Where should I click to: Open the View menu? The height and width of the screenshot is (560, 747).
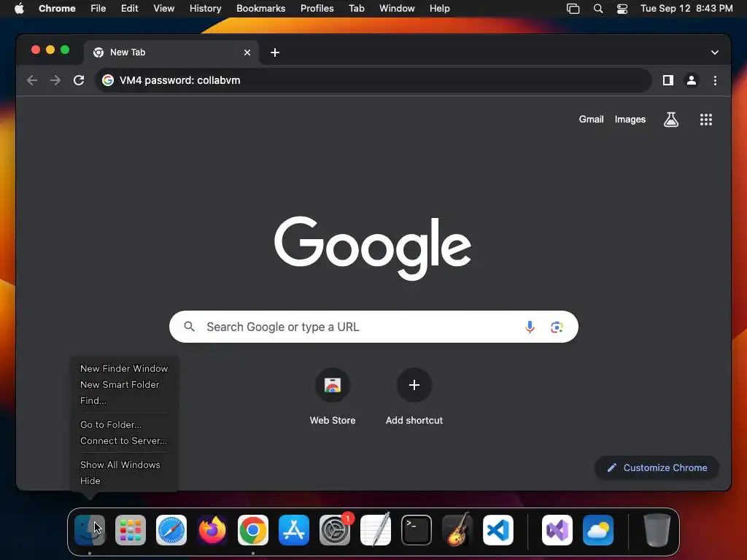point(164,9)
